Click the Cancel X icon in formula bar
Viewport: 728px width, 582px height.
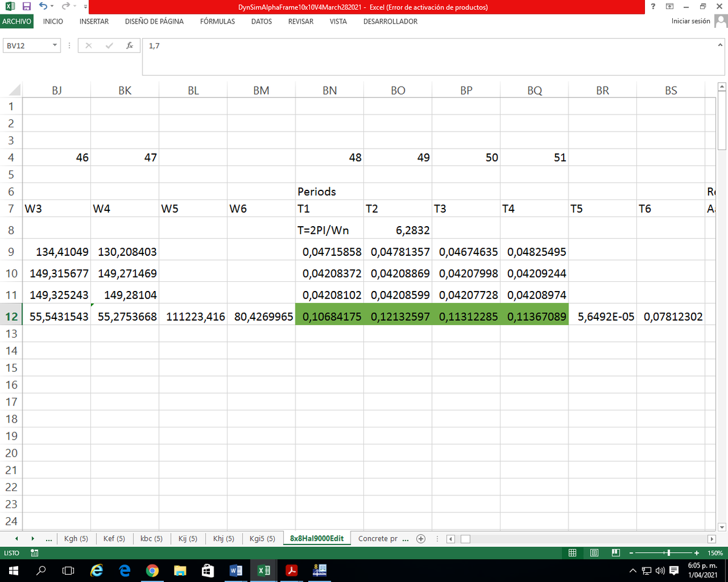click(89, 45)
